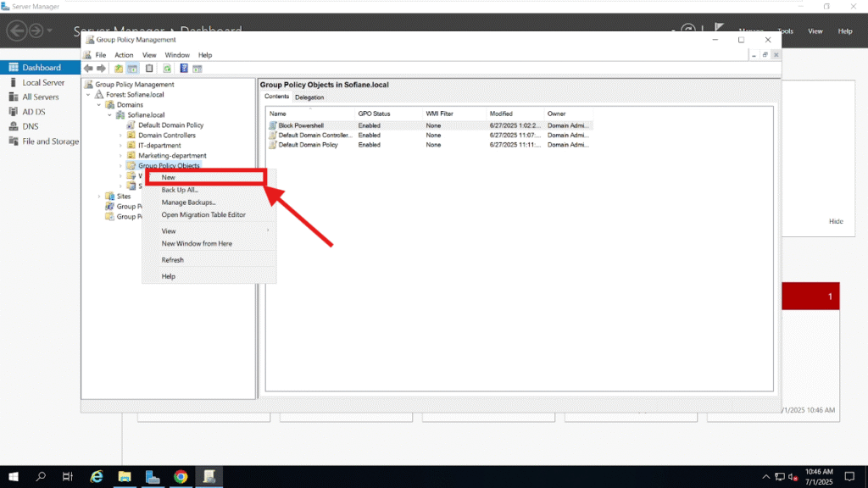Open the View submenu in context menu
This screenshot has height=488, width=868.
209,231
